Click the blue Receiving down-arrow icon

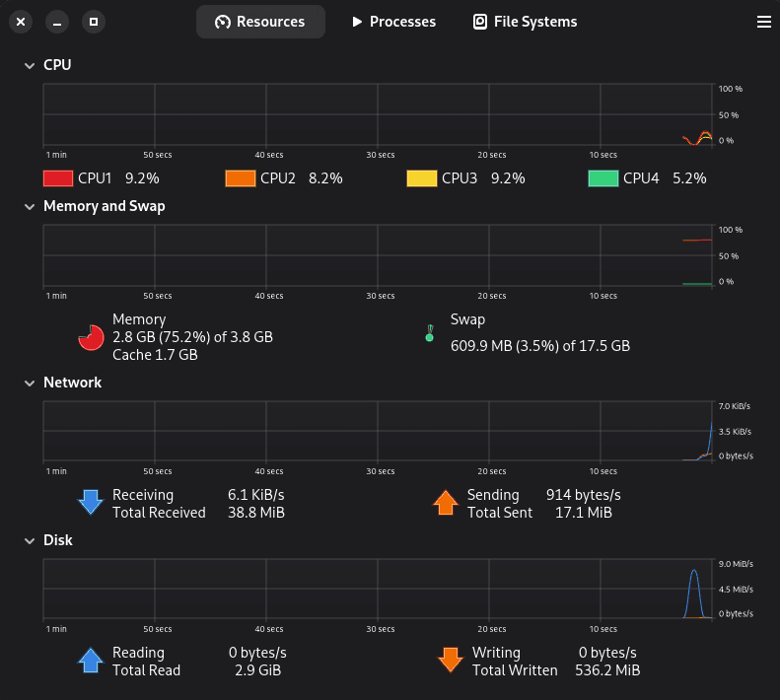pos(91,503)
